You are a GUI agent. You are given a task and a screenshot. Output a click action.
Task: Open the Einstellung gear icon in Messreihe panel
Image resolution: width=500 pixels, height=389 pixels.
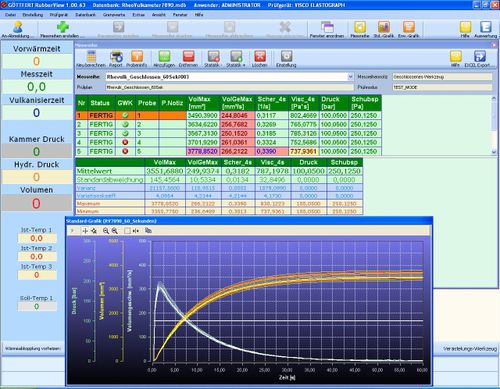pyautogui.click(x=286, y=56)
